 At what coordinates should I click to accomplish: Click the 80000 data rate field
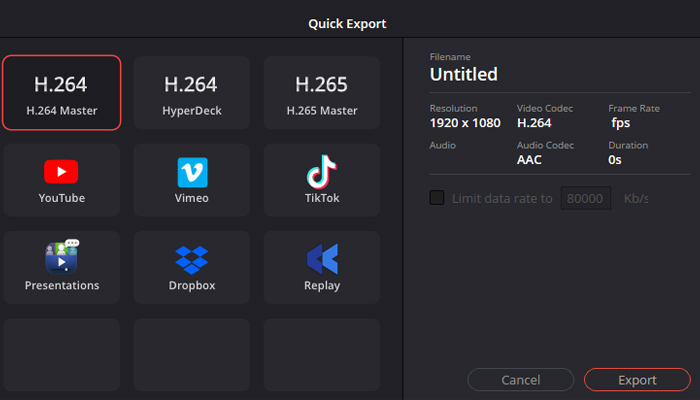point(586,198)
